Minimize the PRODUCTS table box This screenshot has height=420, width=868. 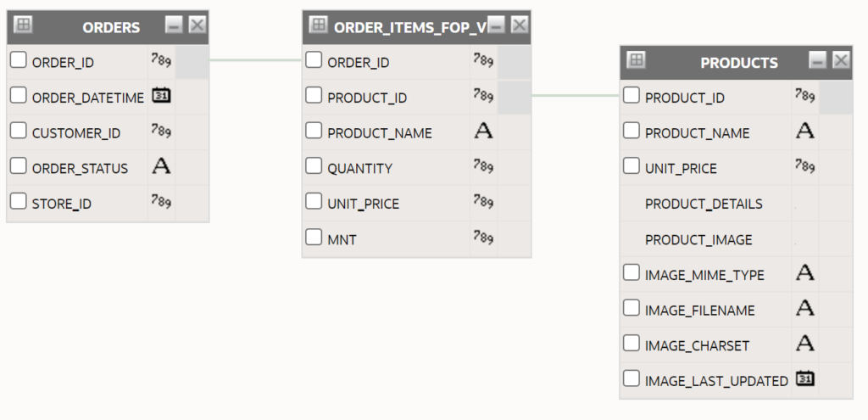(818, 60)
